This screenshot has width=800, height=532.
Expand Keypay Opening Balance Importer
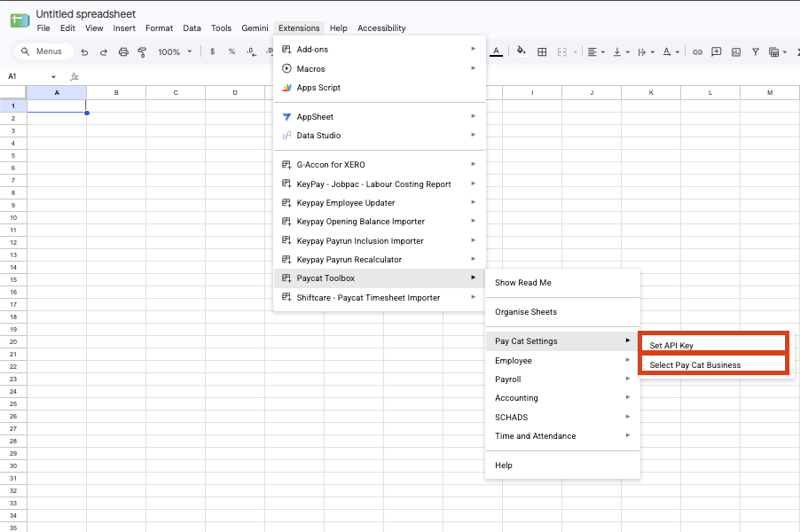coord(380,222)
